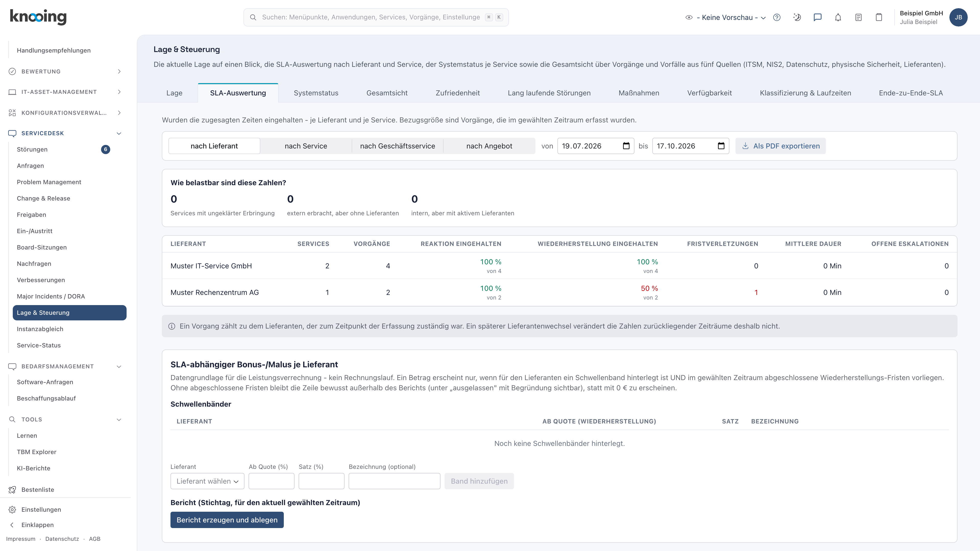Switch to 'nach Service' view
The image size is (980, 551).
coord(306,146)
